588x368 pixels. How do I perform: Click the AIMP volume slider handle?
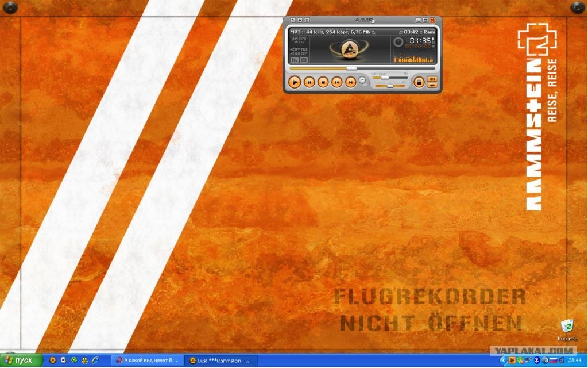tap(385, 78)
